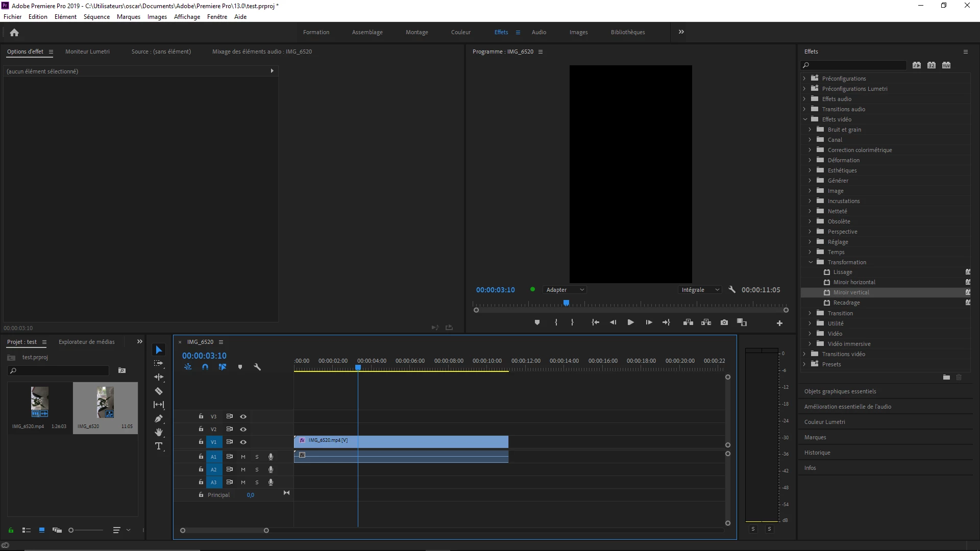The height and width of the screenshot is (551, 980).
Task: Open the Adapter zoom level dropdown
Action: tap(565, 290)
